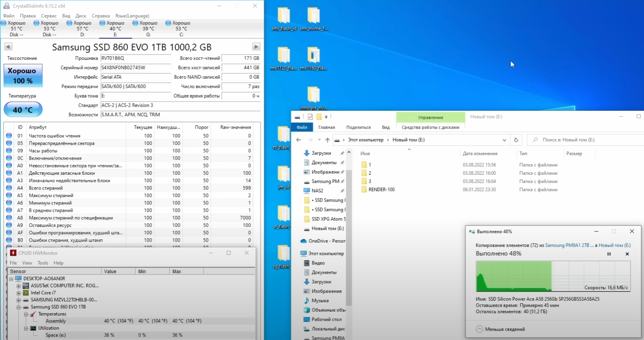This screenshot has height=340, width=644.
Task: Open the Сервис menu in CrystalDiskInfo
Action: click(49, 16)
